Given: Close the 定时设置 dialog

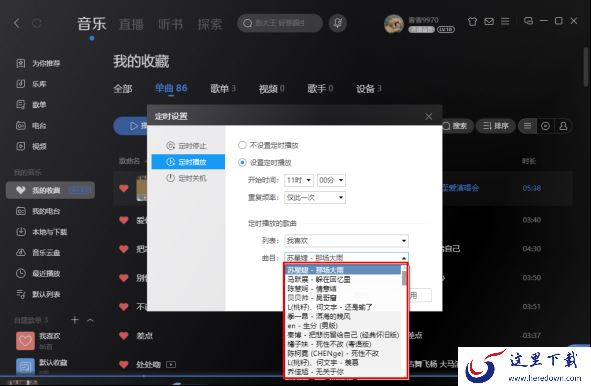Looking at the screenshot, I should tap(429, 116).
